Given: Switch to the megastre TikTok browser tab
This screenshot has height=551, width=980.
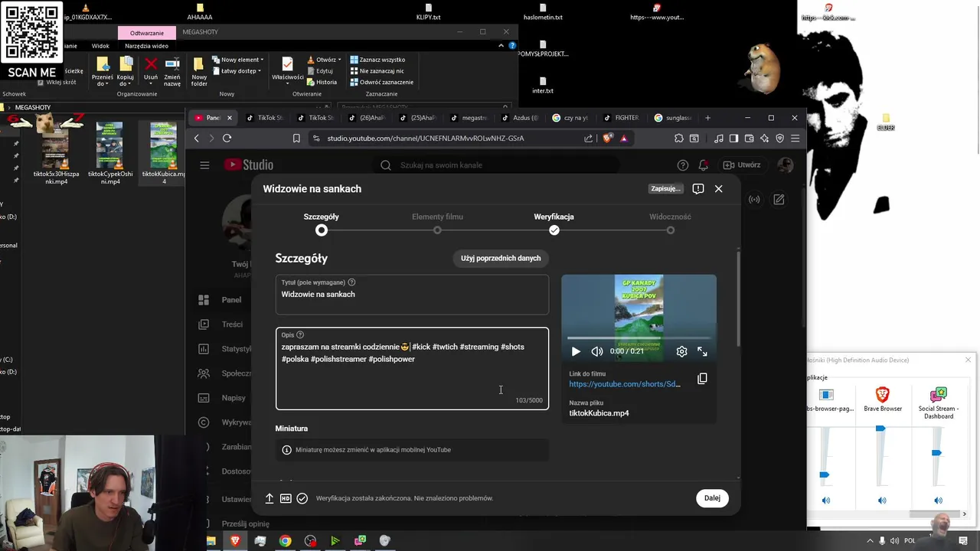Looking at the screenshot, I should pyautogui.click(x=469, y=118).
